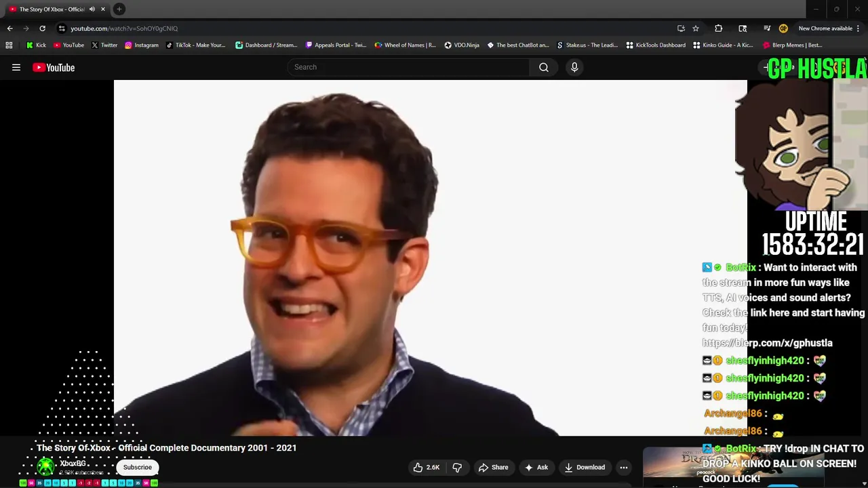Select The Story Of Xbox browser tab
The height and width of the screenshot is (488, 868).
tap(57, 9)
